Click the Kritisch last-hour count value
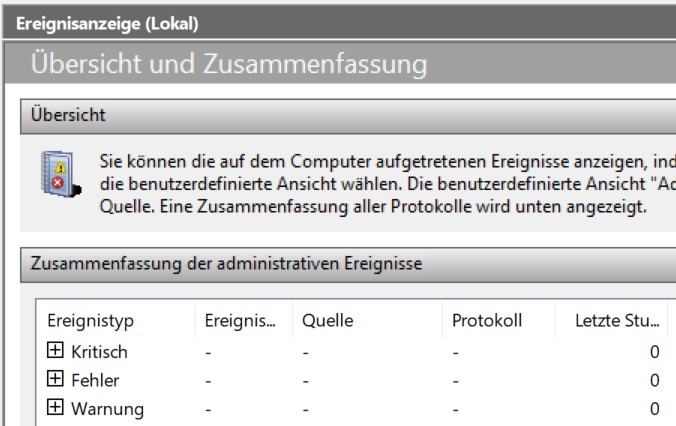This screenshot has width=676, height=426. [654, 352]
